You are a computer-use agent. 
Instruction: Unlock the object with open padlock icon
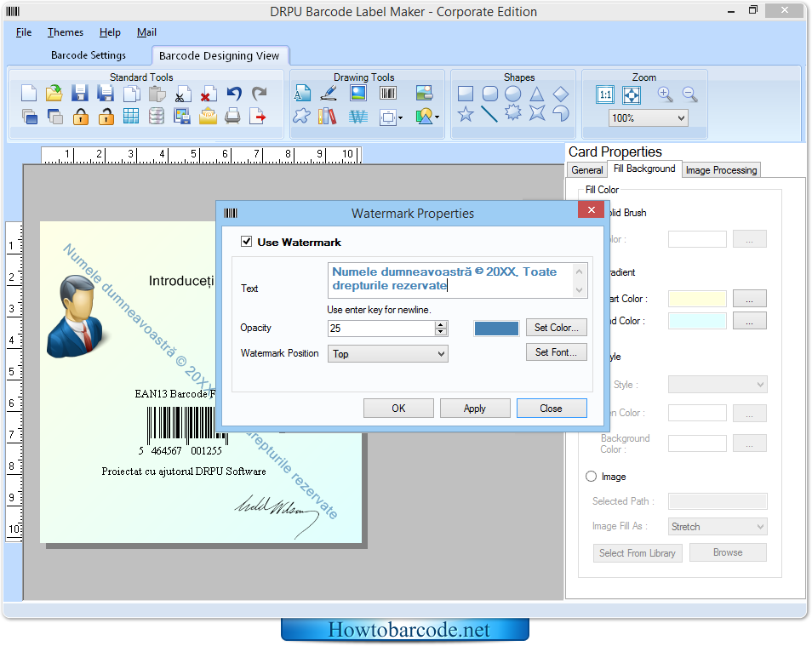click(106, 117)
